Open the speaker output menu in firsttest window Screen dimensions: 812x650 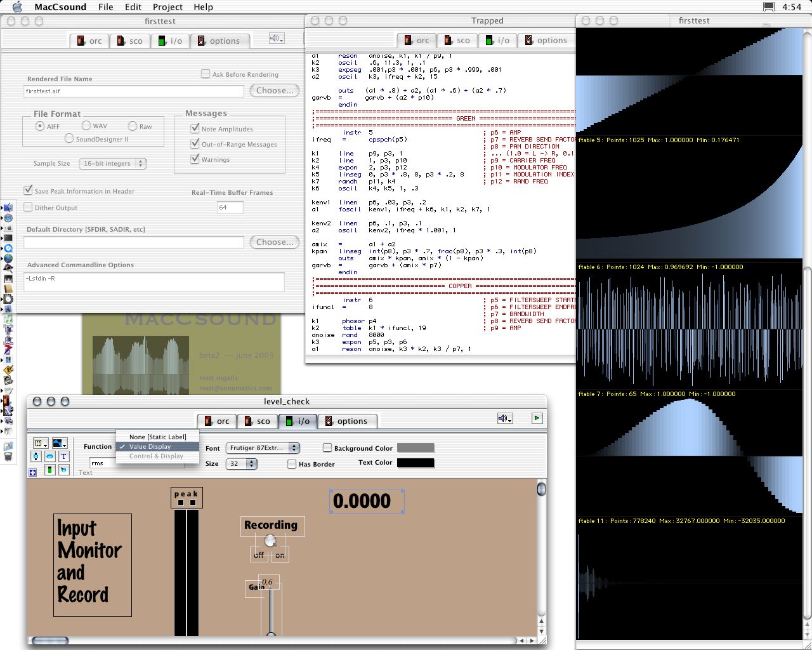click(x=276, y=39)
